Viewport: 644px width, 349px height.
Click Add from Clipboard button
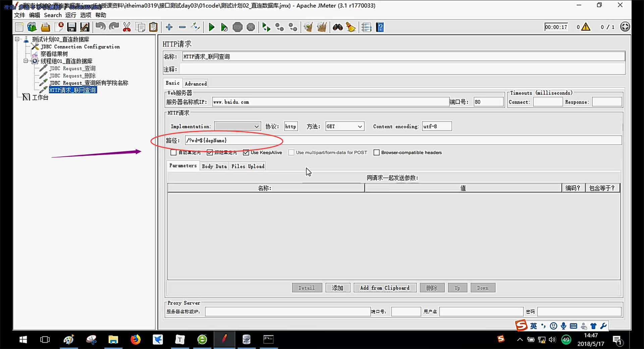[x=385, y=288]
